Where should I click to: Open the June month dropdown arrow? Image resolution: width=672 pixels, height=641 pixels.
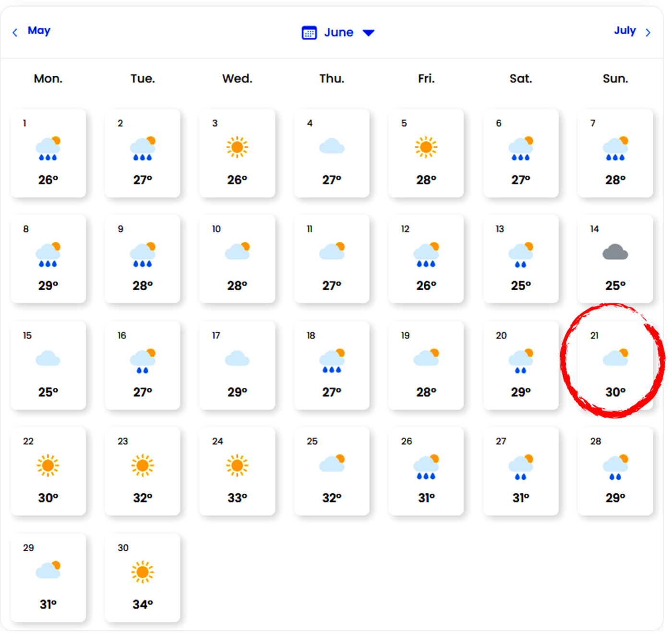click(x=368, y=33)
